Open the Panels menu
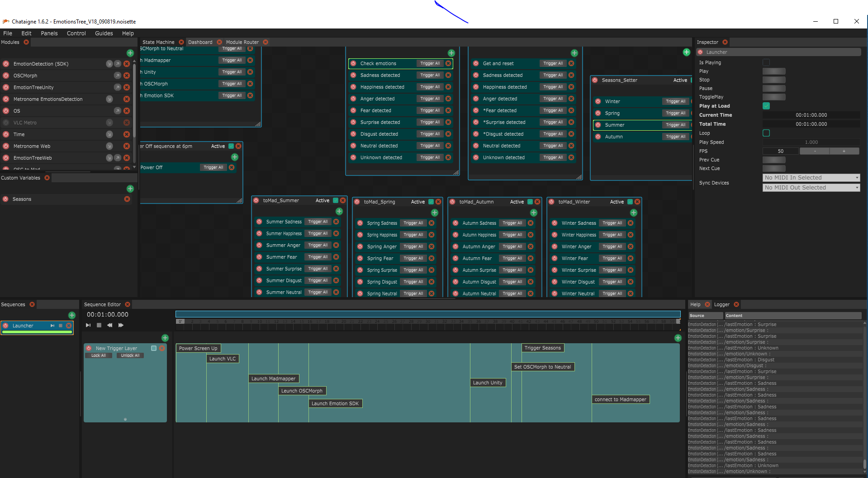This screenshot has height=478, width=868. (x=49, y=33)
